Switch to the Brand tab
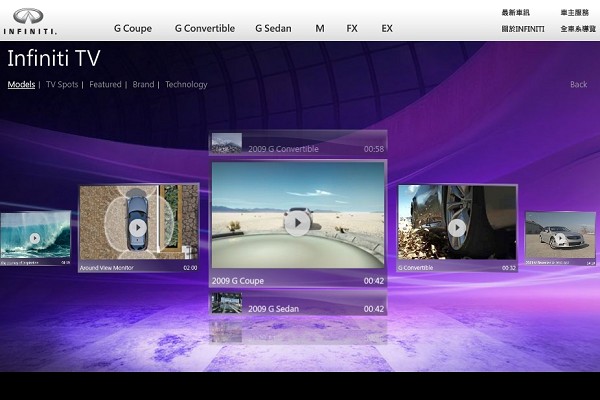 coord(143,85)
